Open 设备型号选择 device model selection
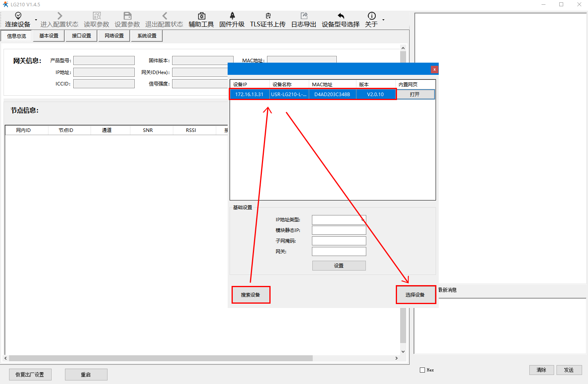588x384 pixels. [341, 16]
